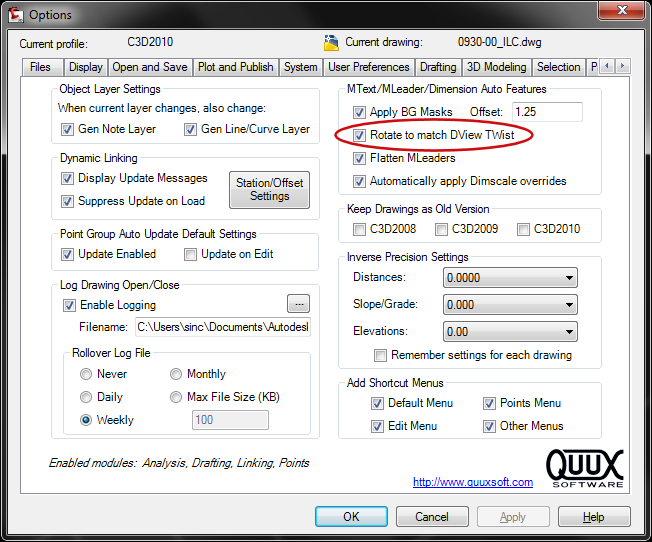Toggle Suppress Update on Load
This screenshot has width=652, height=542.
click(x=67, y=201)
